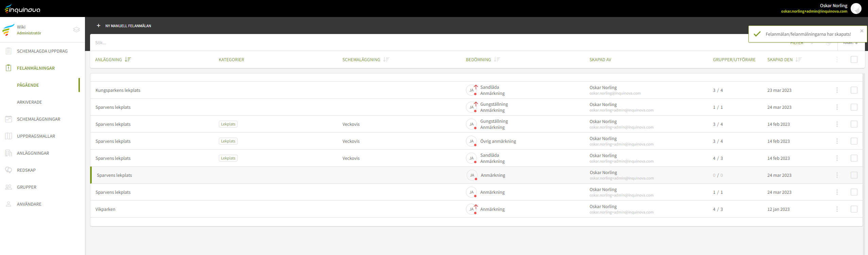868x255 pixels.
Task: Open three-dot menu for Vikparken row
Action: [837, 209]
